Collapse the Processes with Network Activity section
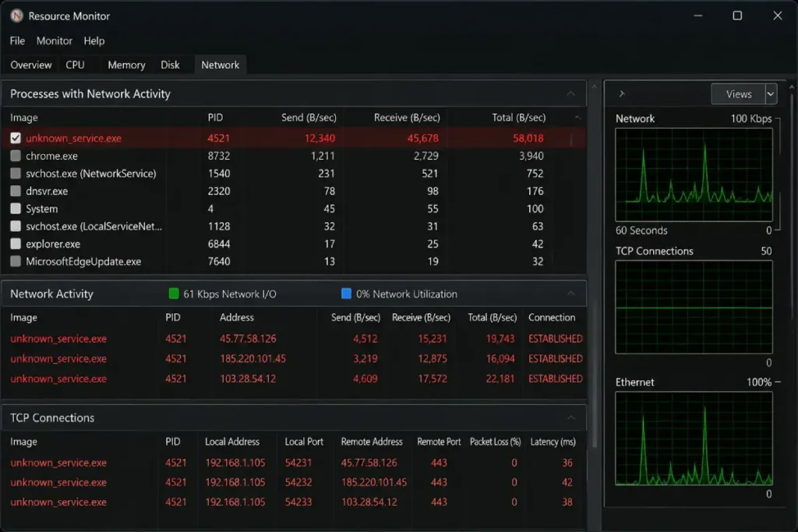798x532 pixels. 570,93
